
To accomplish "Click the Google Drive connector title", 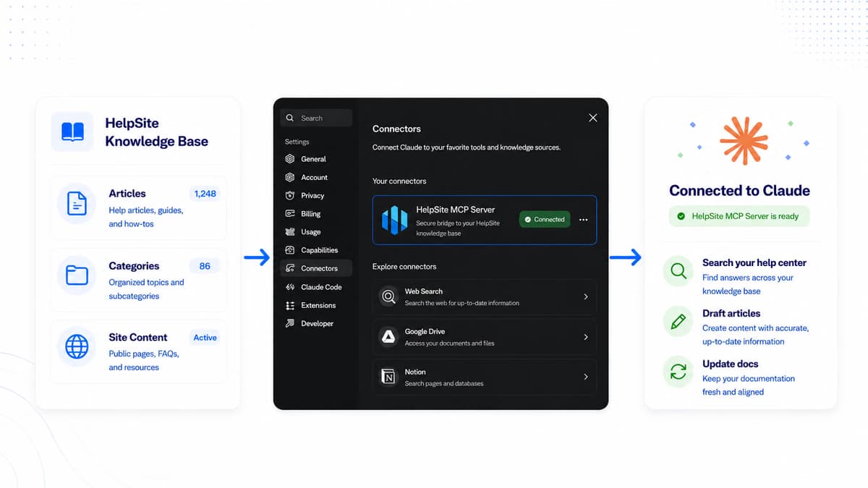I will 425,332.
